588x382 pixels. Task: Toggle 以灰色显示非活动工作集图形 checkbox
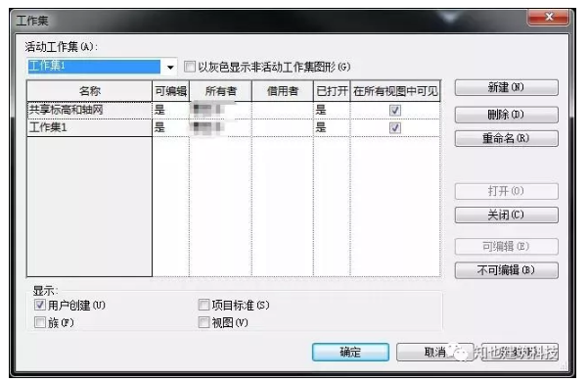[190, 67]
